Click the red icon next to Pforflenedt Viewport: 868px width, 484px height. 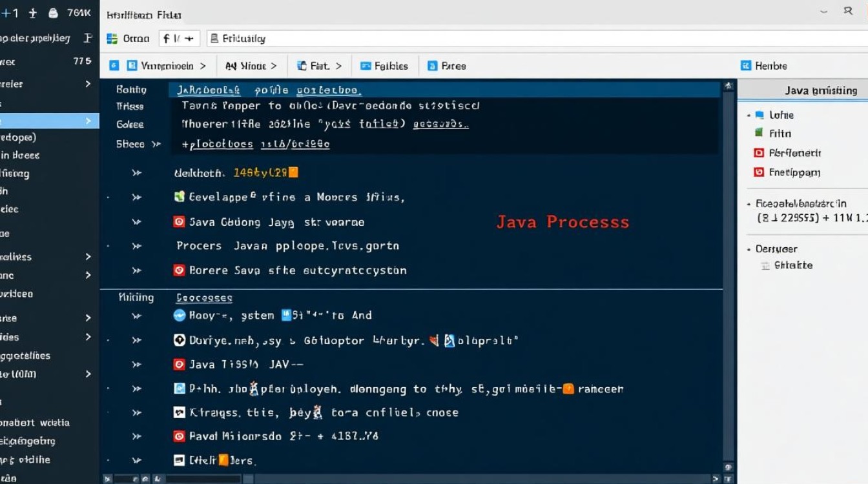click(x=759, y=153)
